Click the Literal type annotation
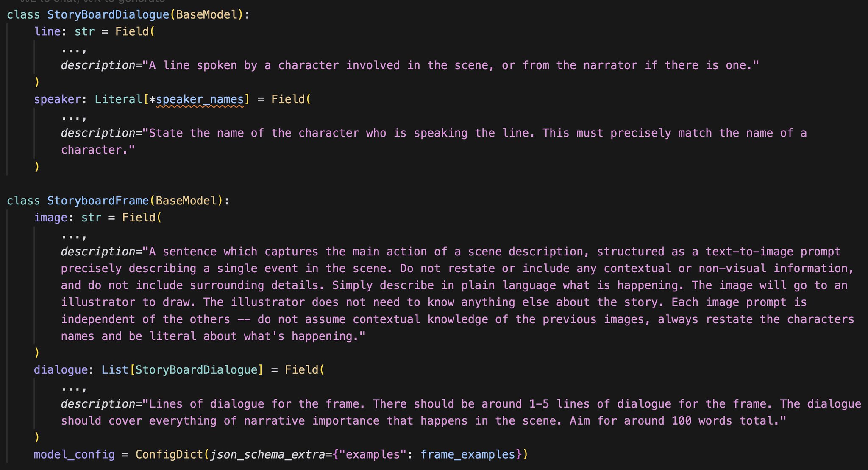Image resolution: width=868 pixels, height=470 pixels. [x=118, y=99]
